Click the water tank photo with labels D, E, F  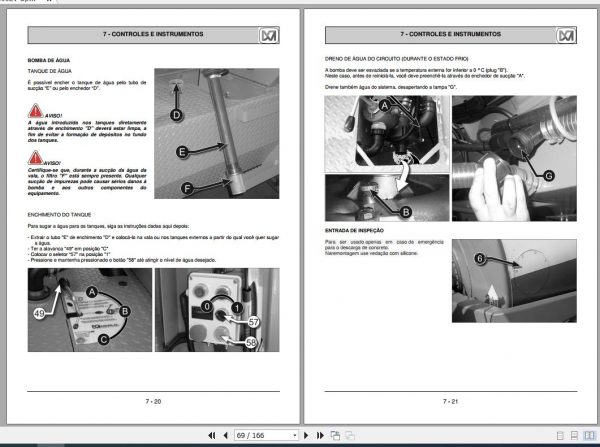[217, 133]
